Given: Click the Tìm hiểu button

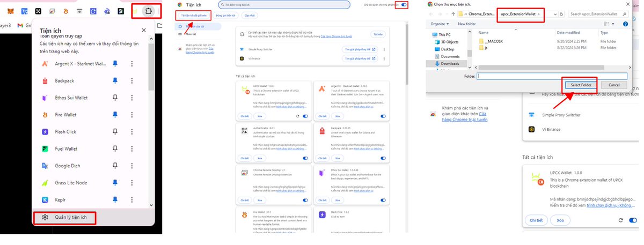Looking at the screenshot, I should tap(378, 34).
